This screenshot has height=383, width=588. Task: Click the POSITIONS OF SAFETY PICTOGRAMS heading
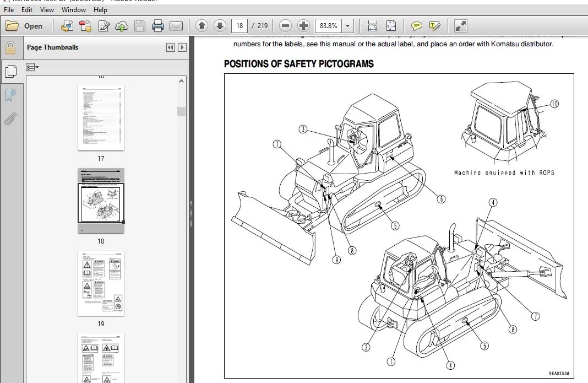(299, 64)
